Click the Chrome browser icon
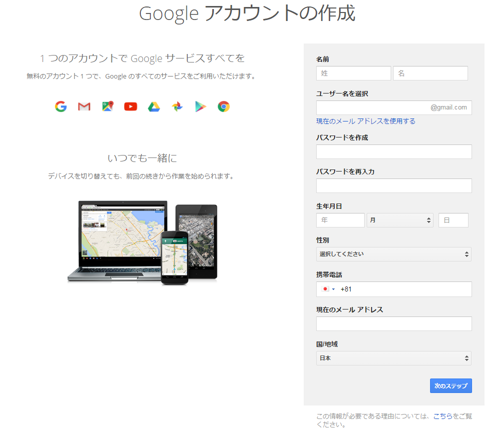Viewport: 504px width, 441px height. click(223, 106)
